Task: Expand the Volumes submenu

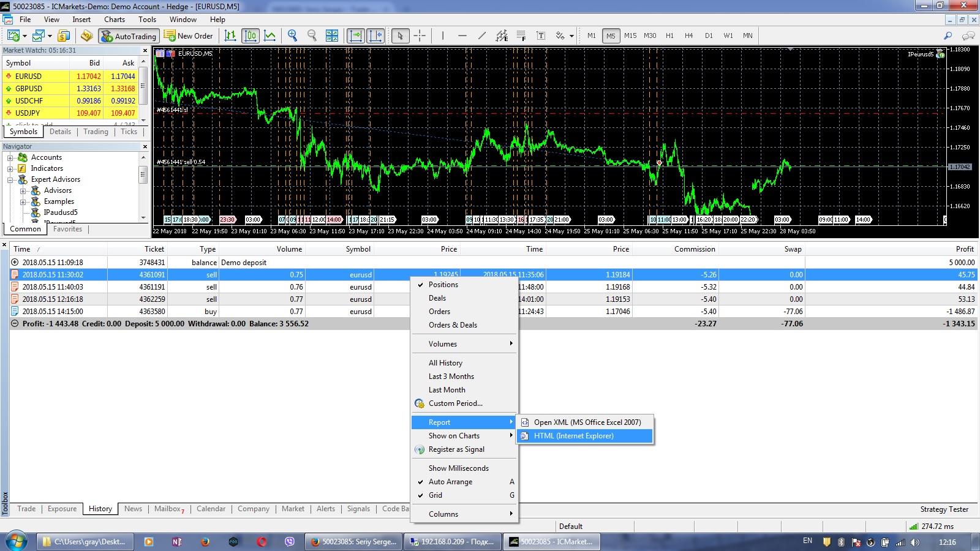Action: click(464, 344)
